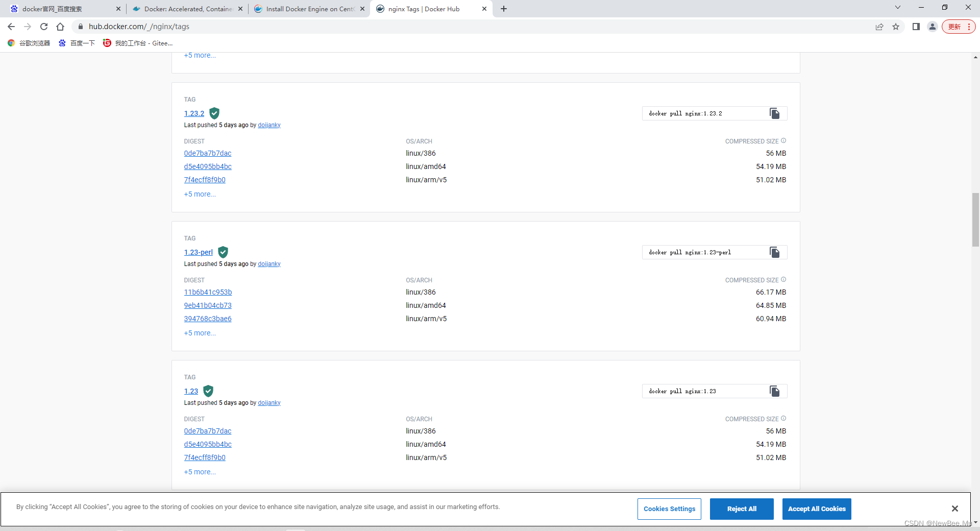Reject all cookies
Image resolution: width=980 pixels, height=531 pixels.
(x=742, y=509)
